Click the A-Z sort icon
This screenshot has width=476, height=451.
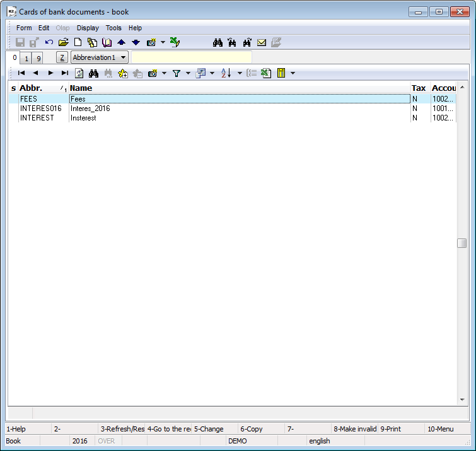[x=226, y=73]
